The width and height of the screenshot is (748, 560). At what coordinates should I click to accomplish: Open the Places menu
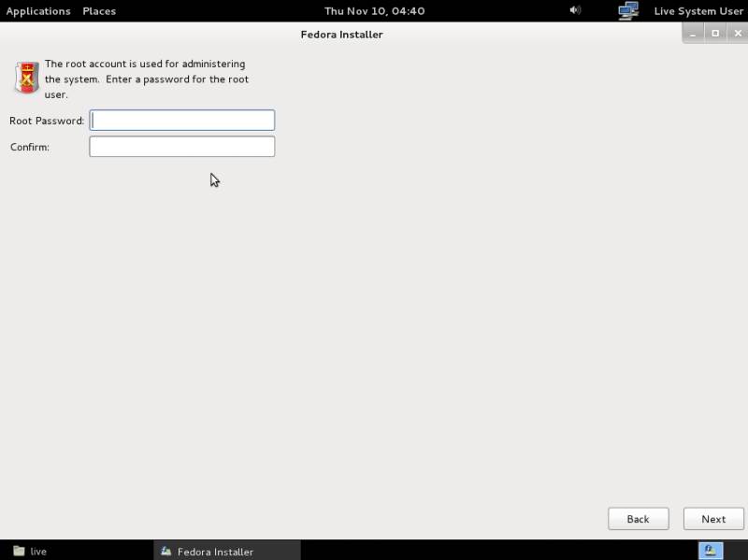coord(99,11)
